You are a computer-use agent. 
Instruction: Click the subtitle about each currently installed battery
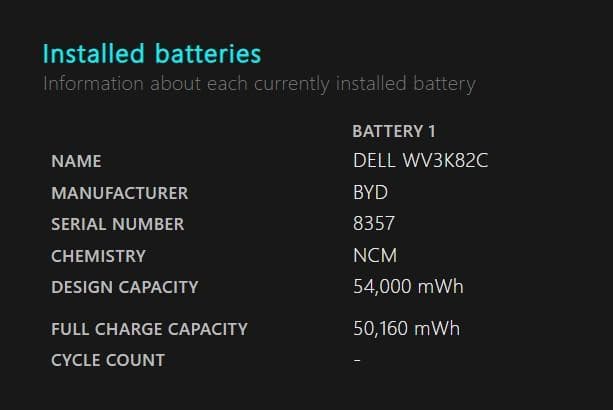click(x=259, y=83)
